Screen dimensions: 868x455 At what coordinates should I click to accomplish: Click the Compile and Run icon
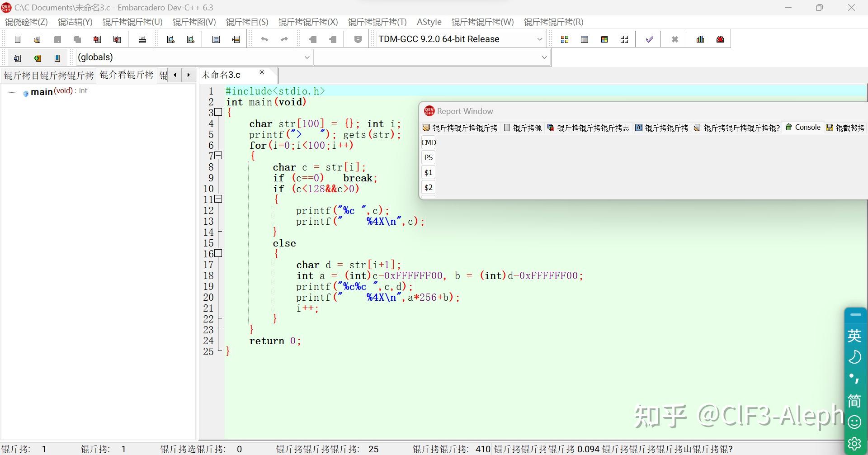pyautogui.click(x=604, y=39)
